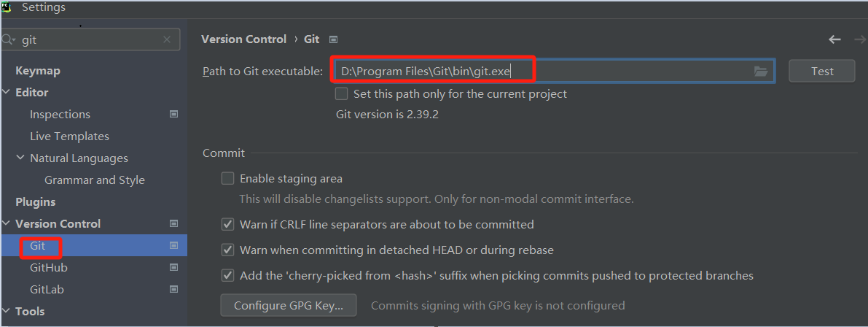Check the 'Enable staging area' option
The image size is (868, 327).
tap(228, 179)
